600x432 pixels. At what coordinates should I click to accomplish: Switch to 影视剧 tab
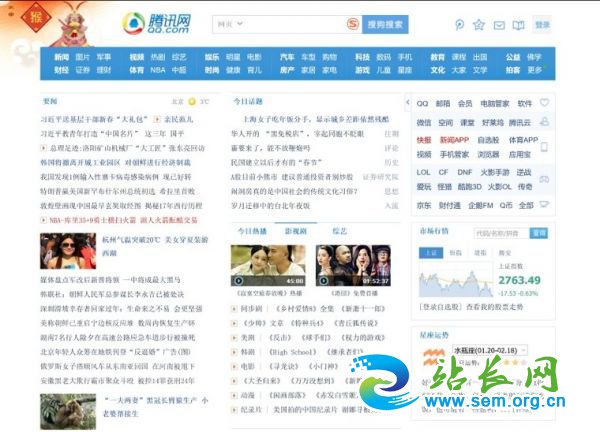[x=296, y=231]
